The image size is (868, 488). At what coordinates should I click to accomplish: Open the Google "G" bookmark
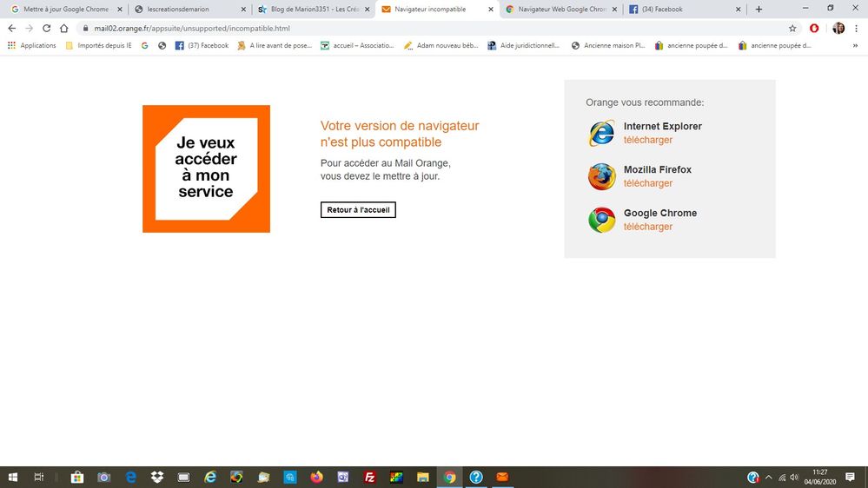(144, 45)
